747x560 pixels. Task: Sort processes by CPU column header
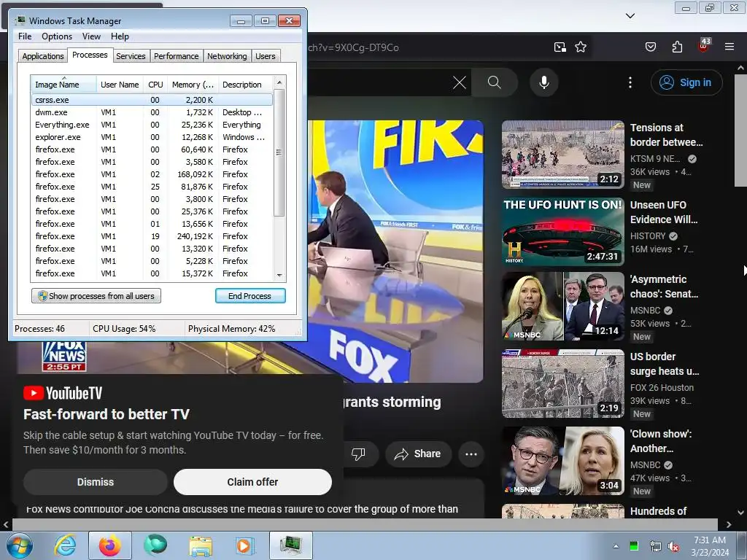coord(155,85)
